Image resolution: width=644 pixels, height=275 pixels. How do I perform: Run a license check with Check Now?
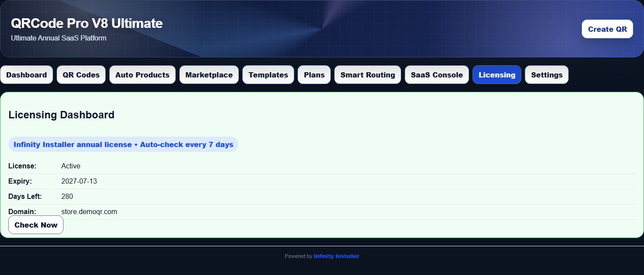[36, 225]
